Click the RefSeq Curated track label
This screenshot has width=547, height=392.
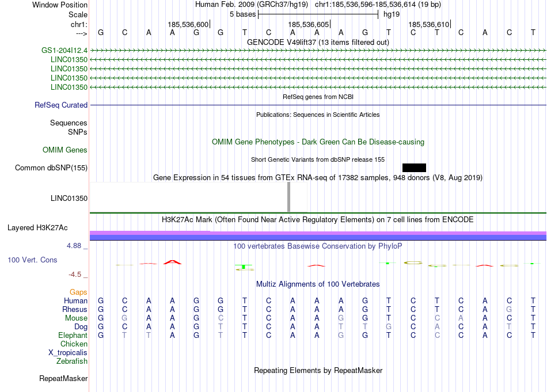[60, 105]
